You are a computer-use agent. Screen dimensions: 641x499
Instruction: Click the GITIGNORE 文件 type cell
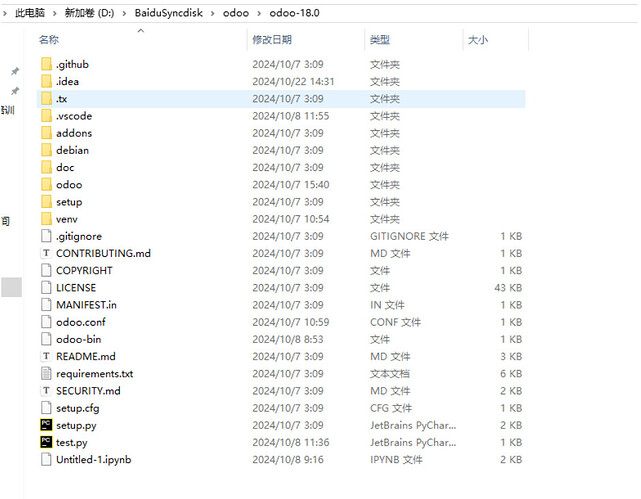point(409,236)
